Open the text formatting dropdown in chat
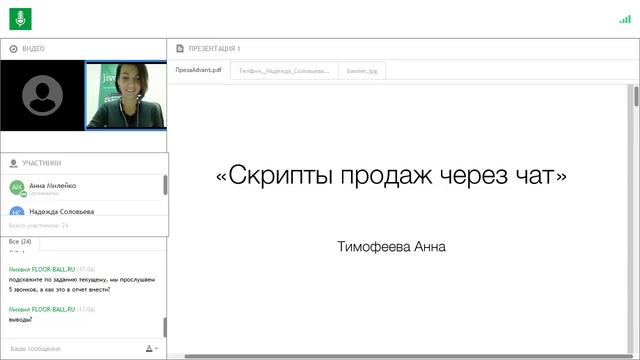640x360 pixels. pos(152,348)
